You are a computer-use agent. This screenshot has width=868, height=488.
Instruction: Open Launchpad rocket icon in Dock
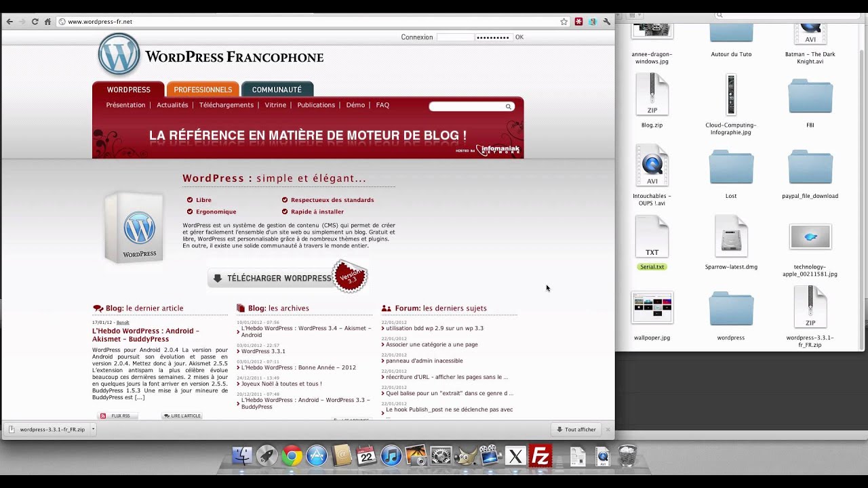(x=267, y=455)
